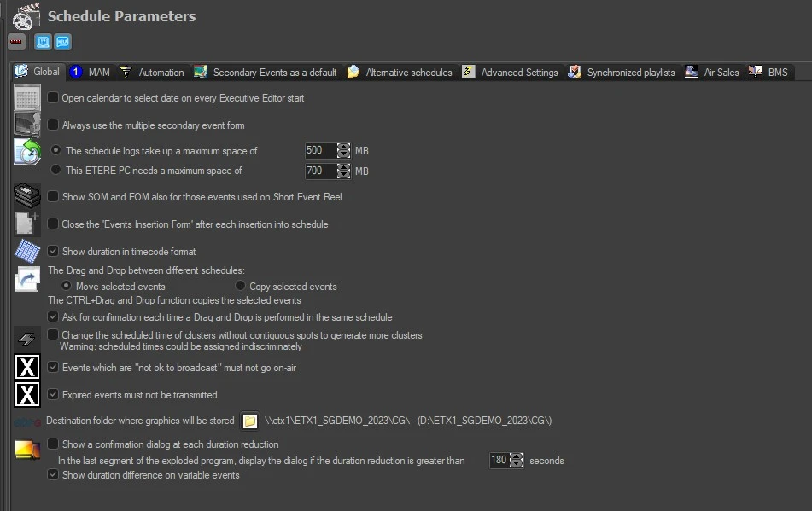
Task: Disable 'Expired events must not be transmitted'
Action: 53,395
